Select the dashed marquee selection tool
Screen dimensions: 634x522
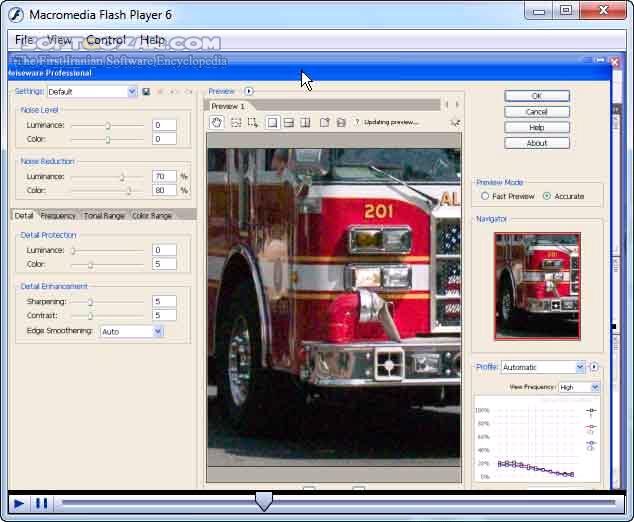pos(235,122)
